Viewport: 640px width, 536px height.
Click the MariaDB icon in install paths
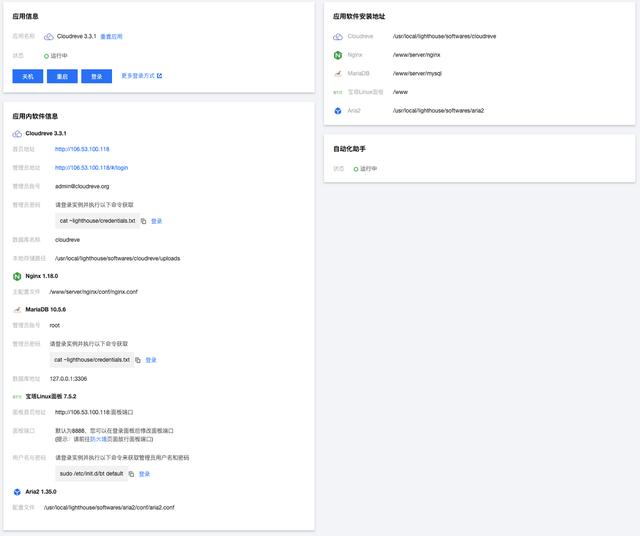[x=338, y=73]
